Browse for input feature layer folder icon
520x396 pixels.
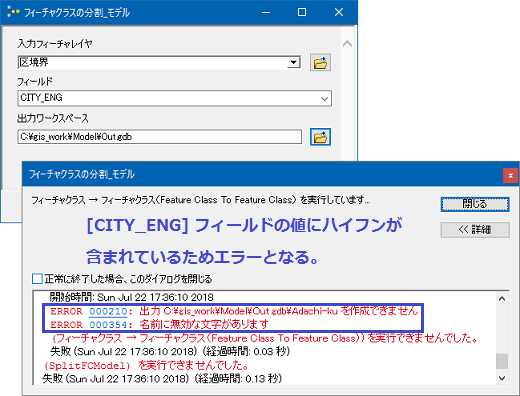tap(320, 62)
